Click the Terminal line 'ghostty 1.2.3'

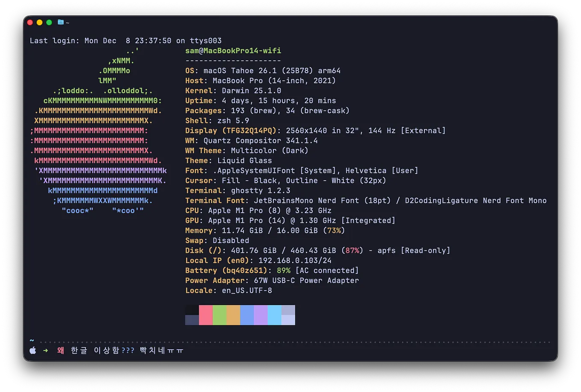coord(237,190)
